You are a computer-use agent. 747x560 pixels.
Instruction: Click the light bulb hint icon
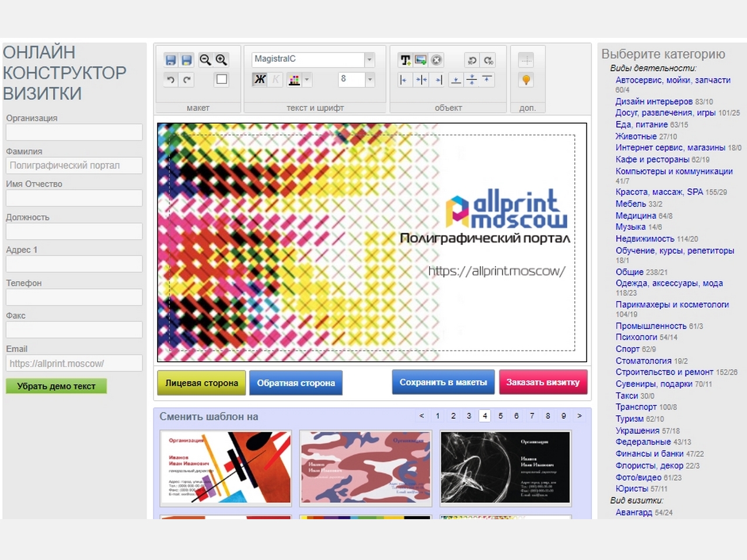[526, 80]
